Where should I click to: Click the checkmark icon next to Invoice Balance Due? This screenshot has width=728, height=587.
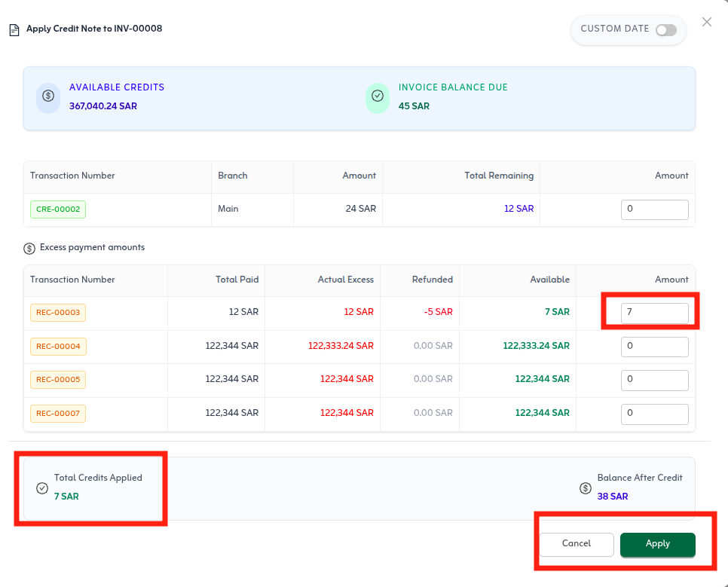click(378, 96)
